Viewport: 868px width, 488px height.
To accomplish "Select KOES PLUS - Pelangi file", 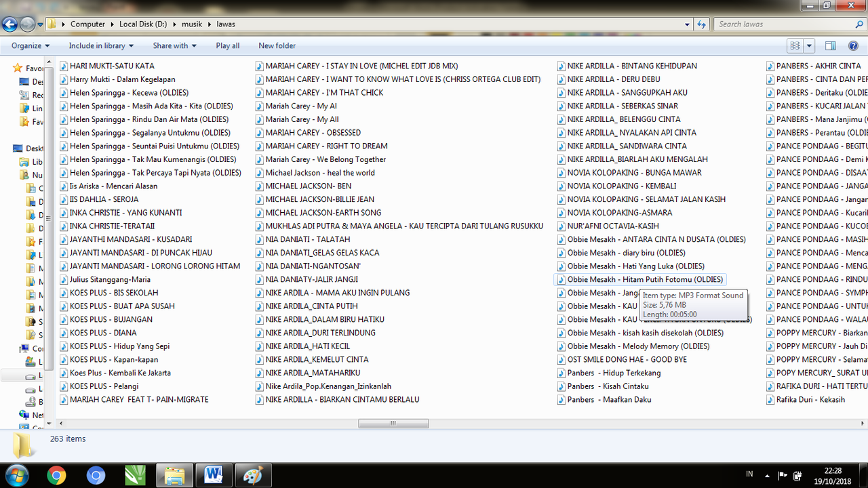I will 99,386.
